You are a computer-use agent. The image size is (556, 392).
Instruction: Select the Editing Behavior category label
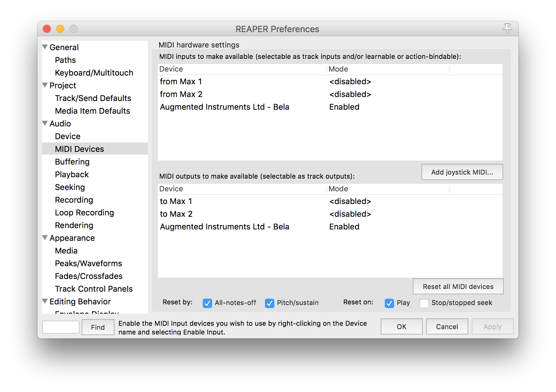pos(80,302)
